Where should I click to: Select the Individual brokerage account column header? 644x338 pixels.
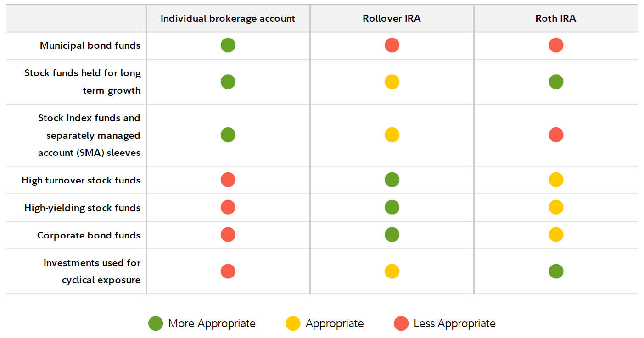point(228,19)
